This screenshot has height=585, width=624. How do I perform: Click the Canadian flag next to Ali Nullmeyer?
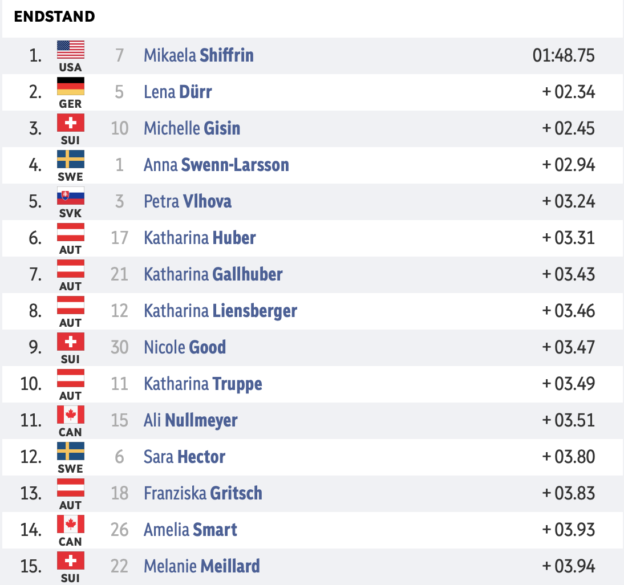pyautogui.click(x=70, y=415)
